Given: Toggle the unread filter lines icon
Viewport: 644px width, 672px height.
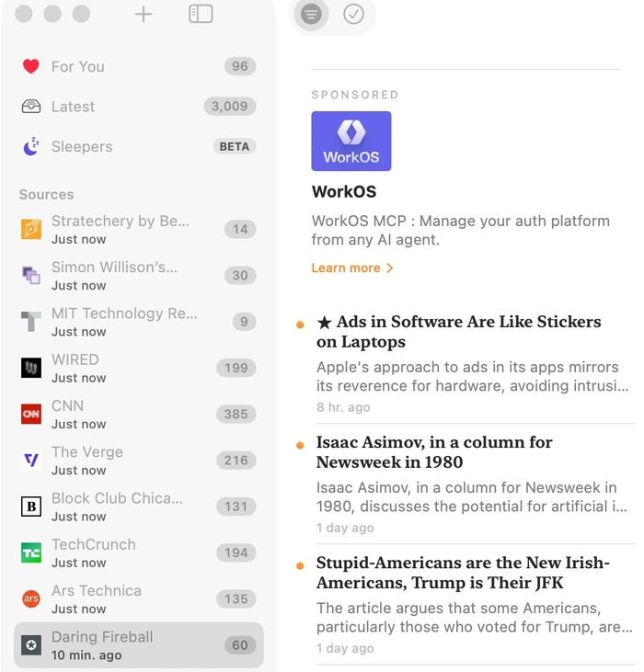Looking at the screenshot, I should tap(311, 14).
